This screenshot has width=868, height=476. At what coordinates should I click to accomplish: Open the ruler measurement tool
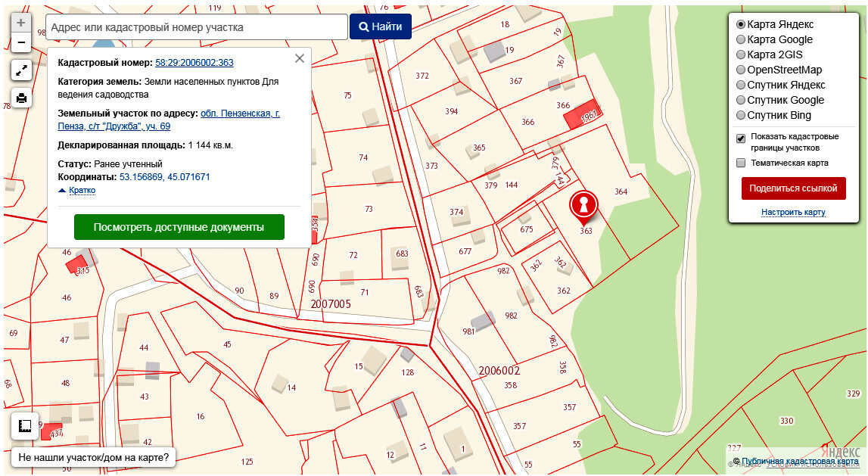(24, 425)
